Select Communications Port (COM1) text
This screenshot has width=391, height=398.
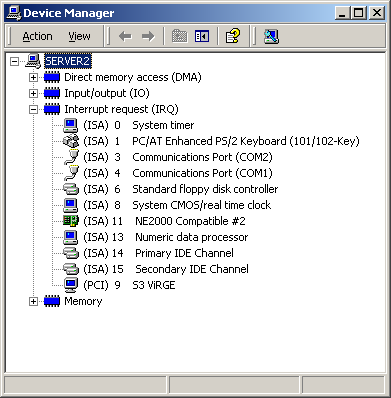[x=202, y=173]
